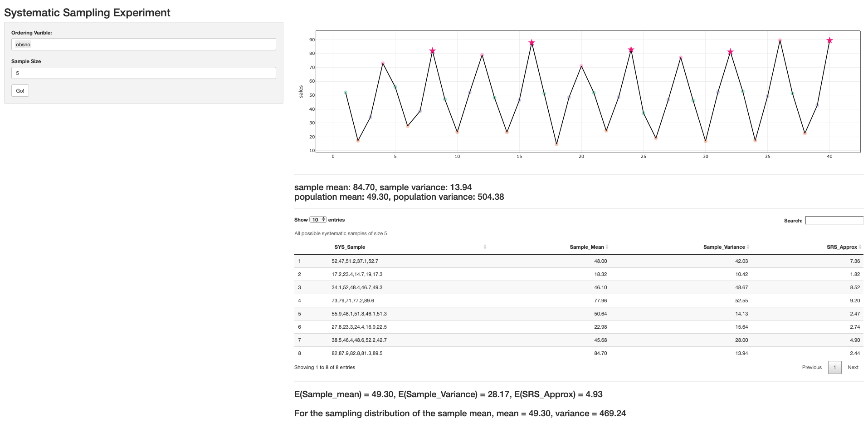Click the star marker at observation 24
The image size is (868, 429).
631,49
